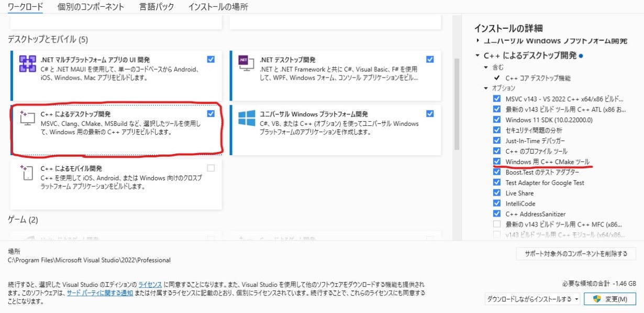Enable the C++ によるモバイル開発 workload checkbox
Image resolution: width=644 pixels, height=313 pixels.
[x=210, y=168]
